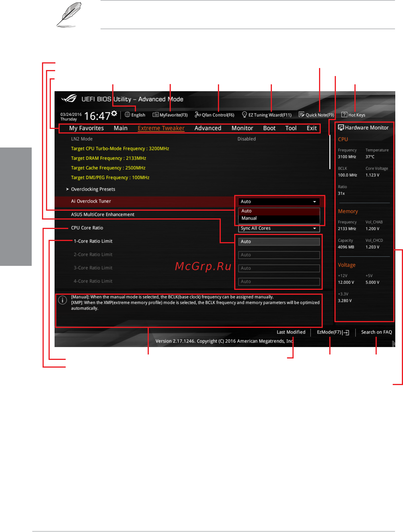Click the 2-Core Ratio Limit field
Image resolution: width=403 pixels, height=532 pixels.
[x=279, y=255]
